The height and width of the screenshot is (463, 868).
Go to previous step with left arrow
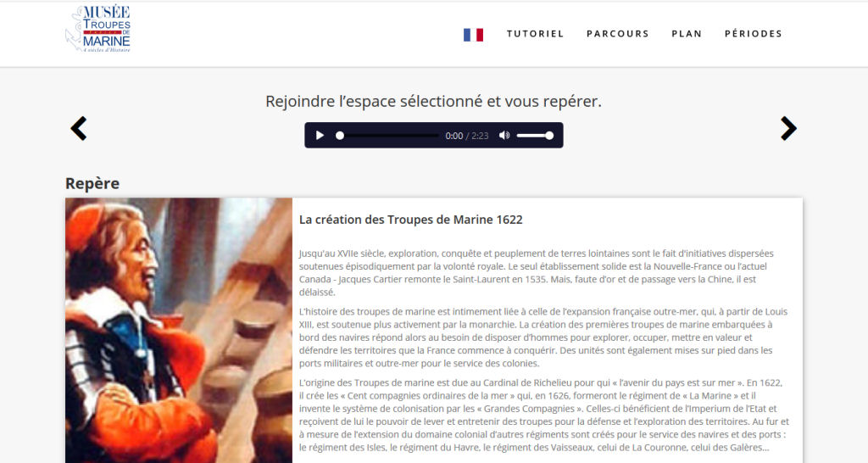(79, 129)
